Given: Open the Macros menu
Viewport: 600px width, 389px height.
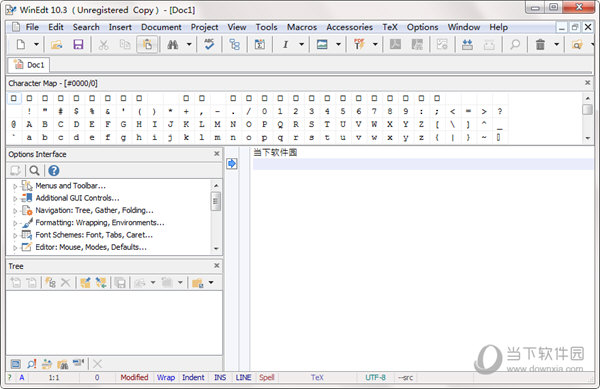Looking at the screenshot, I should 302,27.
